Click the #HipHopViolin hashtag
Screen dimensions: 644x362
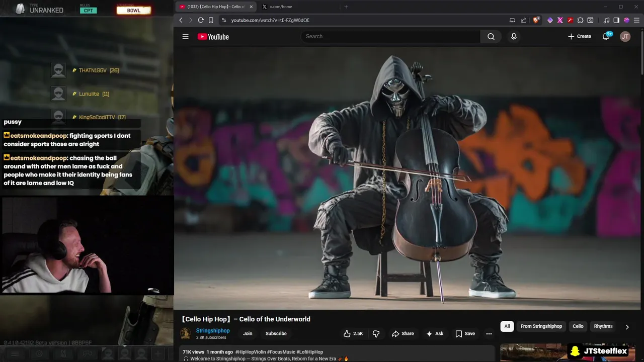251,352
